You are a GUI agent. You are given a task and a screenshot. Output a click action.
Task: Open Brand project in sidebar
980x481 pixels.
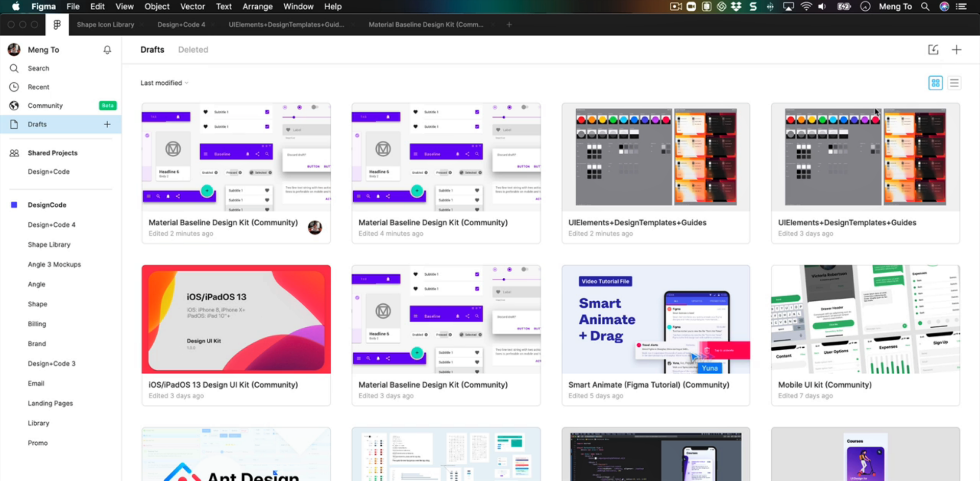pos(37,344)
